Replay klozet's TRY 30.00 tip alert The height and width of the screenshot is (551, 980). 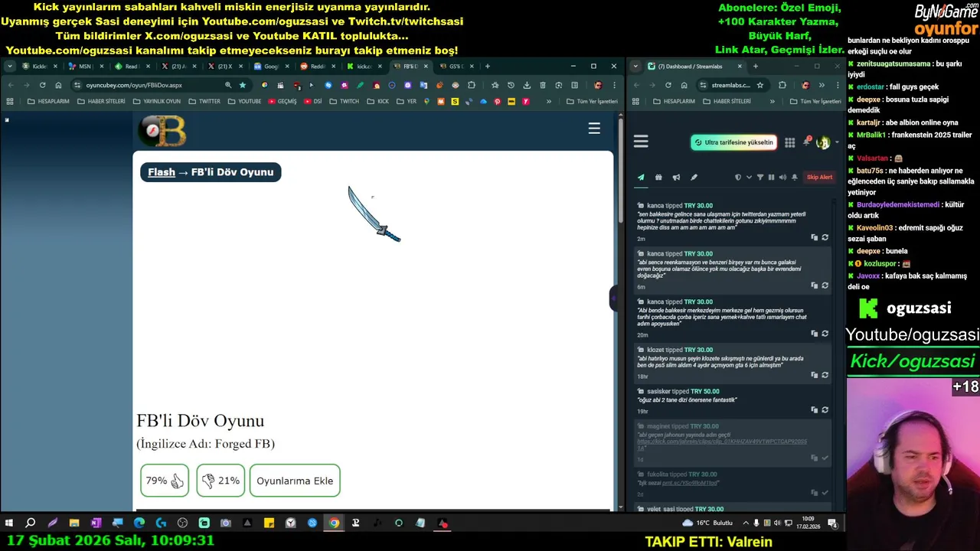(825, 375)
